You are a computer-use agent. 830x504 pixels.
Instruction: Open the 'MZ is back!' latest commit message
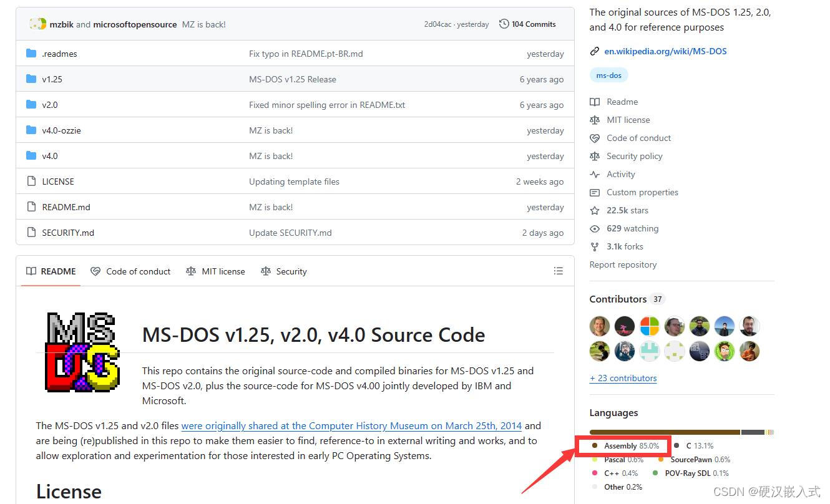204,24
